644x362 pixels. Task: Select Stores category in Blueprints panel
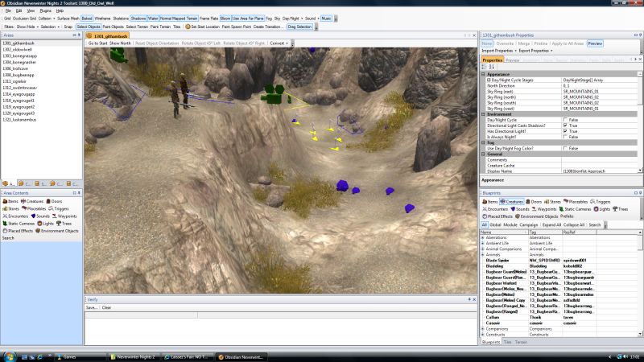[552, 202]
